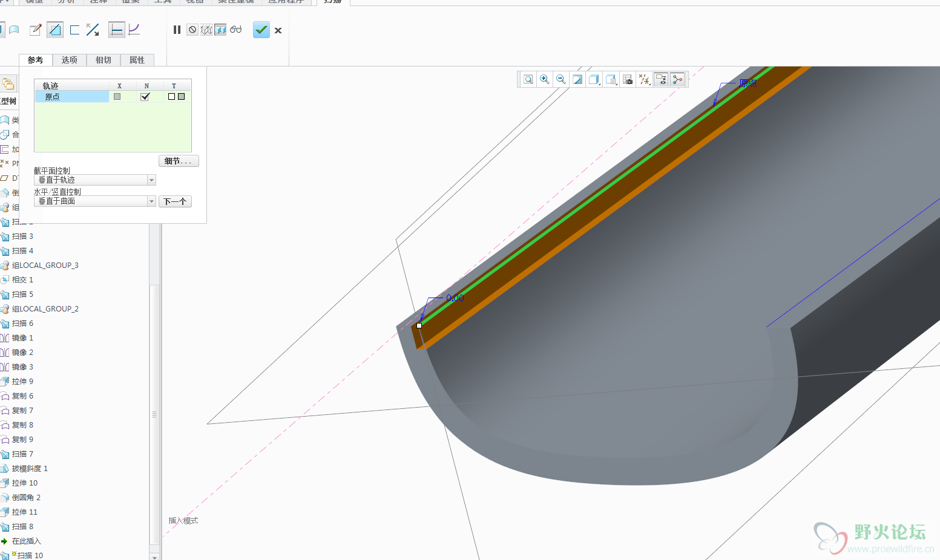This screenshot has width=940, height=560.
Task: Open the datum display filters dropdown
Action: [645, 79]
